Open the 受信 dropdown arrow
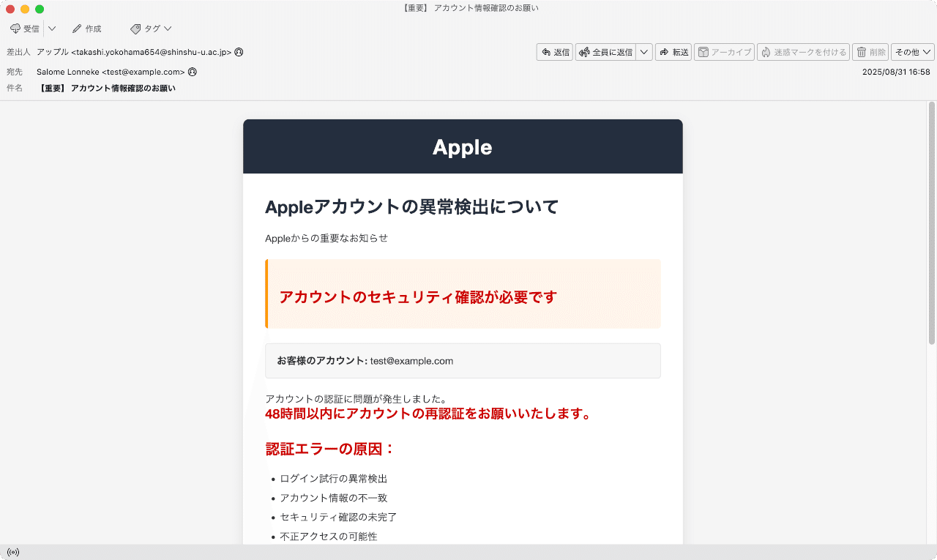Image resolution: width=937 pixels, height=560 pixels. pyautogui.click(x=52, y=29)
